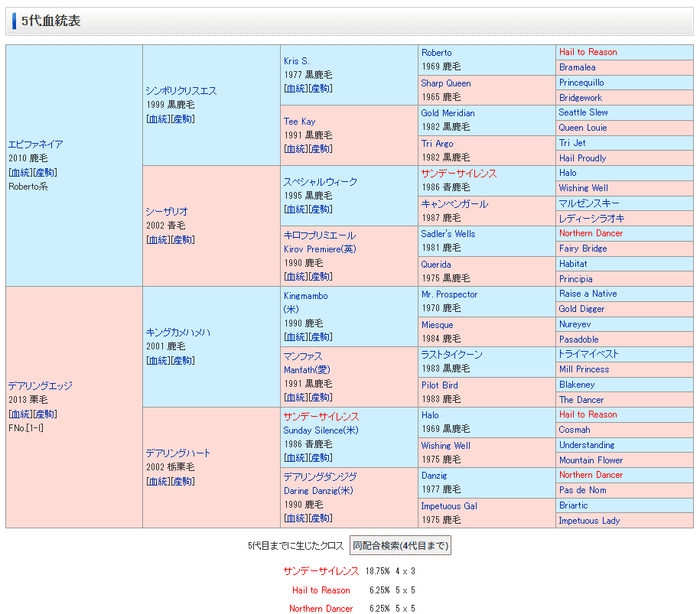
Task: Click the Danzig link
Action: pyautogui.click(x=435, y=476)
